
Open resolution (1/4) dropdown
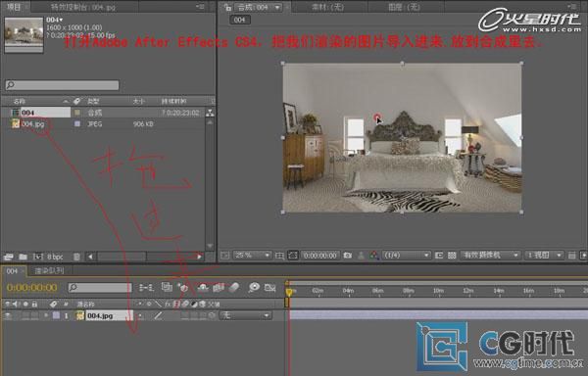(407, 256)
